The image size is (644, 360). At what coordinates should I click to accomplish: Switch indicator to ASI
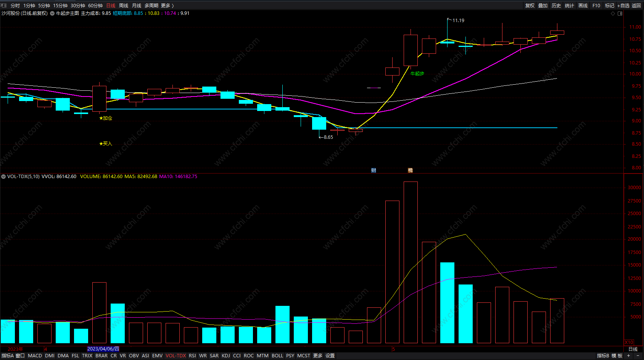145,356
